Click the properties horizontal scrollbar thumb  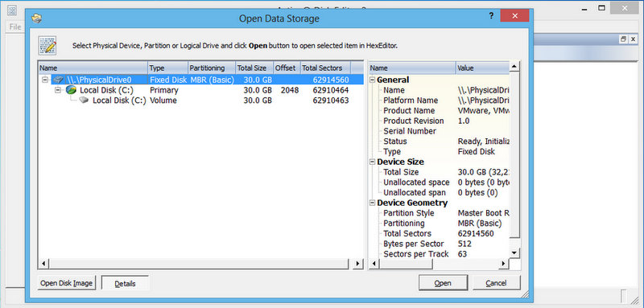click(x=406, y=264)
